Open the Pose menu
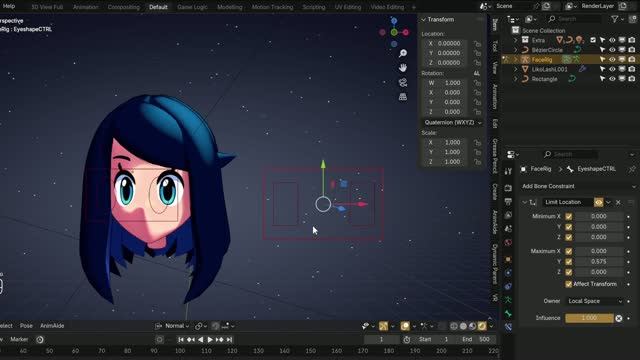The width and height of the screenshot is (640, 360). tap(26, 326)
